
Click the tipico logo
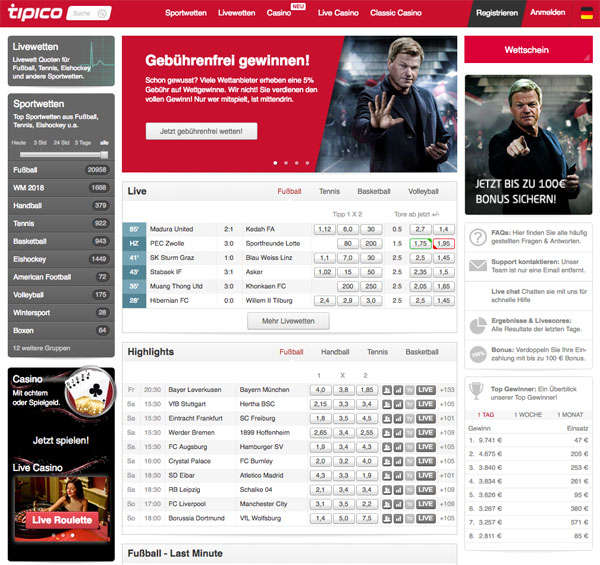(35, 12)
